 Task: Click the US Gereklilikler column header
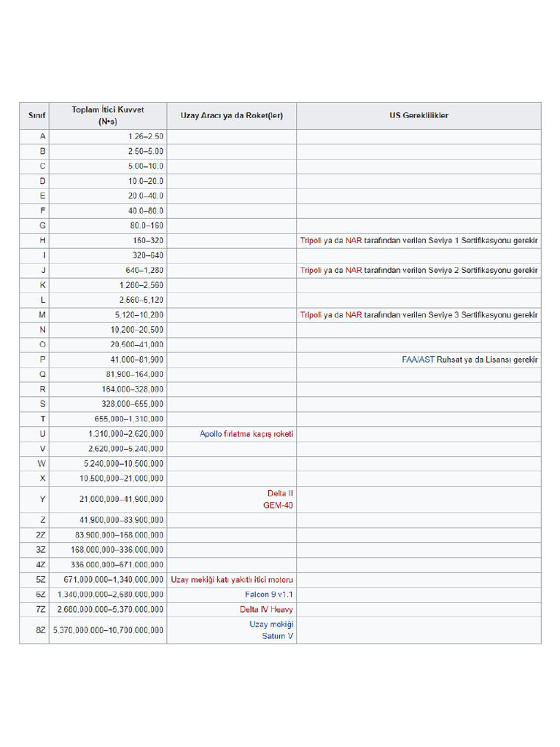click(x=419, y=116)
